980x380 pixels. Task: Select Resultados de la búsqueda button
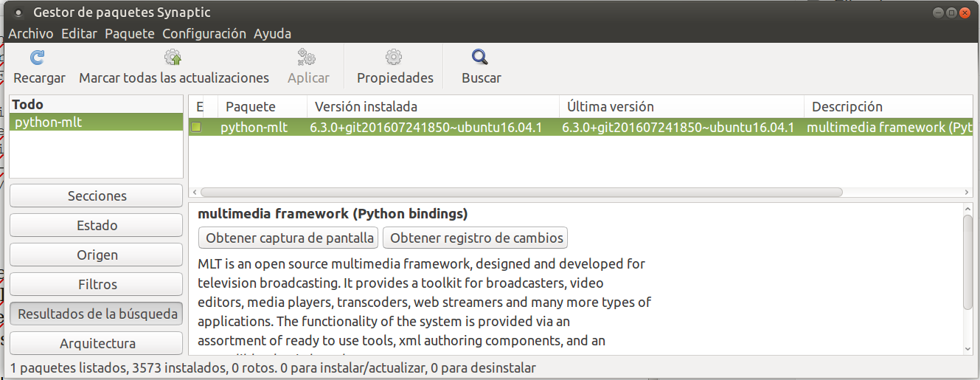[x=97, y=314]
